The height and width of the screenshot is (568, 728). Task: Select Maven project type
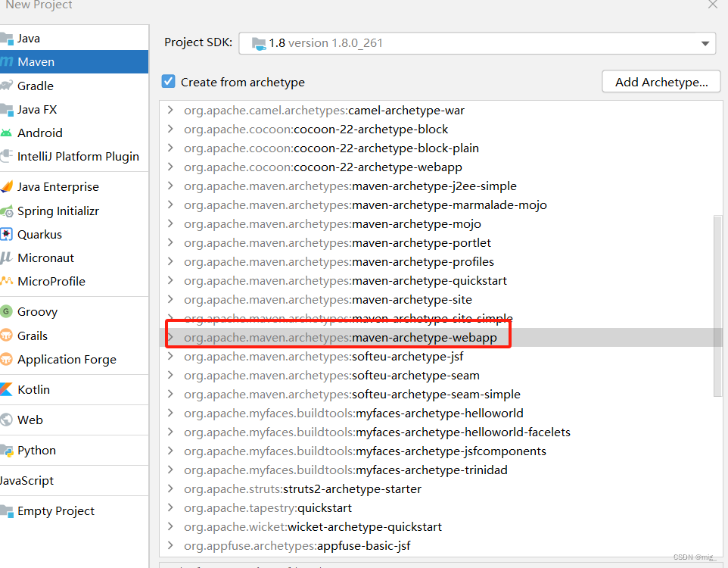[x=74, y=62]
